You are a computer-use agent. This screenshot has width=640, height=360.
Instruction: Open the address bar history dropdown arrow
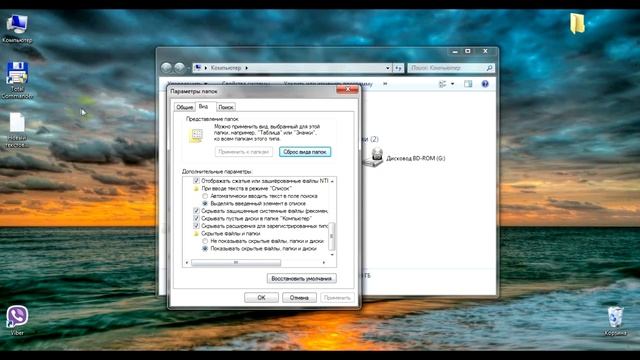click(388, 68)
